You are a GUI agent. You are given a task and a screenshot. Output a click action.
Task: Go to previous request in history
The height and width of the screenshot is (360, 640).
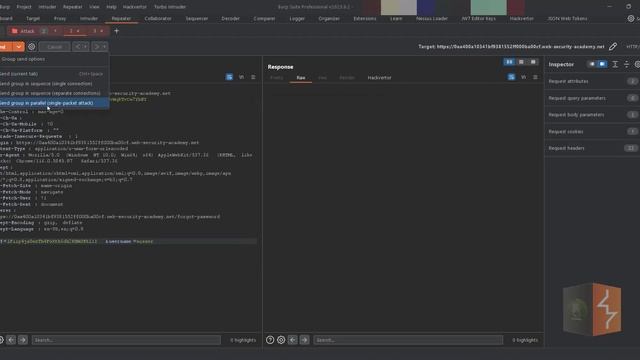[78, 47]
